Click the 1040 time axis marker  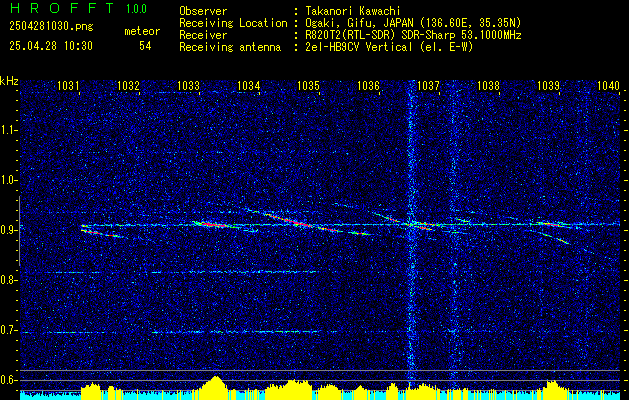coord(609,85)
